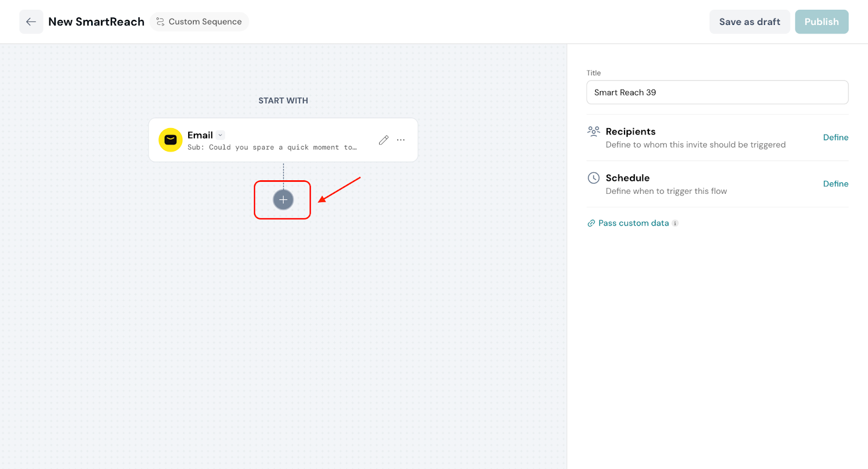Click the info icon beside Pass custom data
Image resolution: width=868 pixels, height=469 pixels.
click(x=675, y=223)
